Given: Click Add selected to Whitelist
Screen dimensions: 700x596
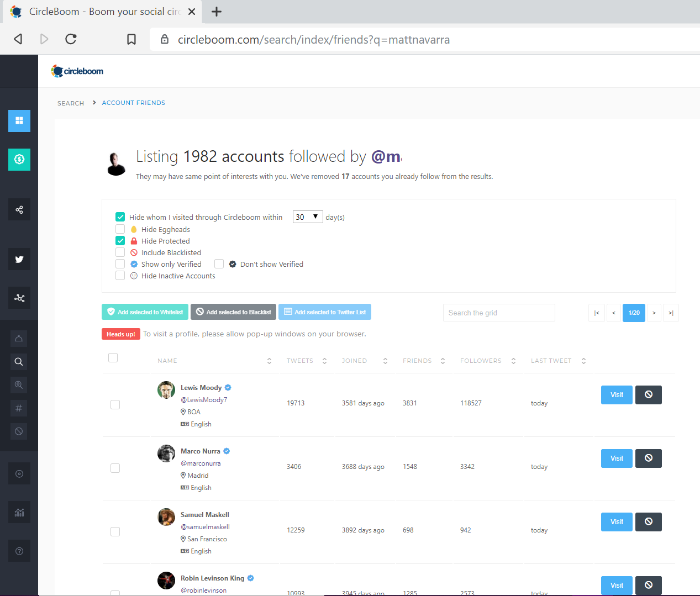Looking at the screenshot, I should 145,312.
